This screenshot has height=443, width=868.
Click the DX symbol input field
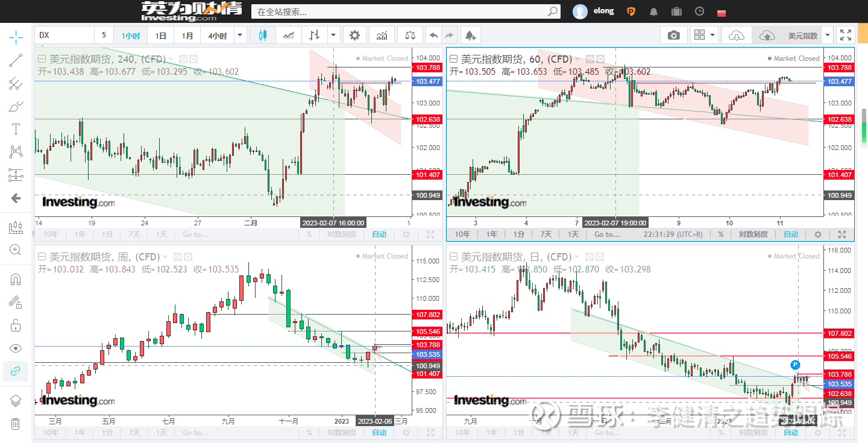[64, 36]
